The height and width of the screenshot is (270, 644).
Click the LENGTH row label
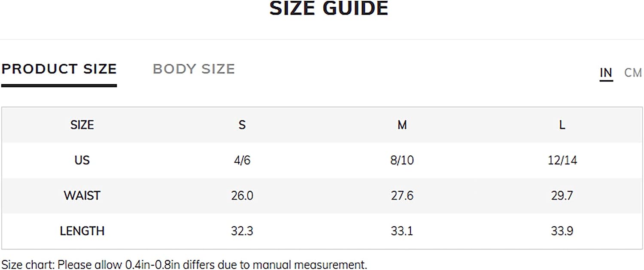click(82, 231)
